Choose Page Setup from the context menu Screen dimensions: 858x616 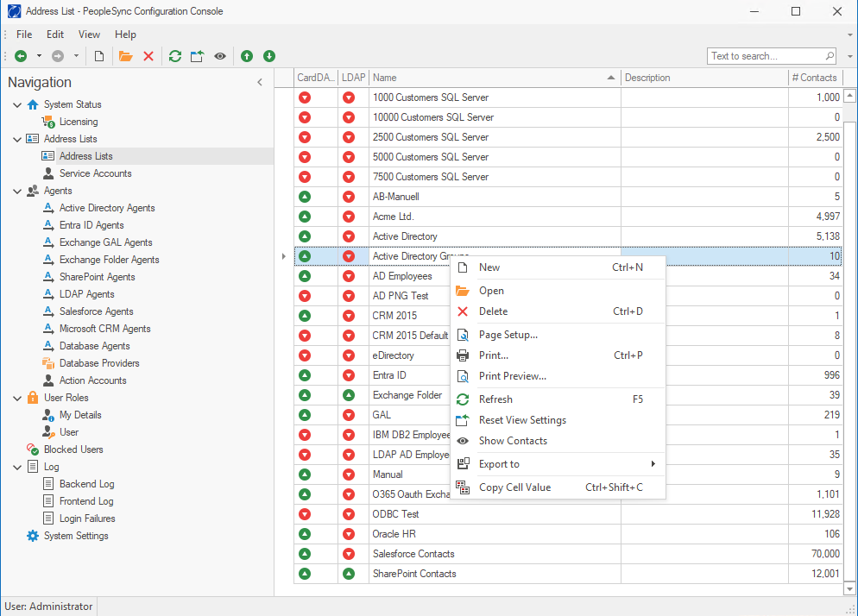558,335
